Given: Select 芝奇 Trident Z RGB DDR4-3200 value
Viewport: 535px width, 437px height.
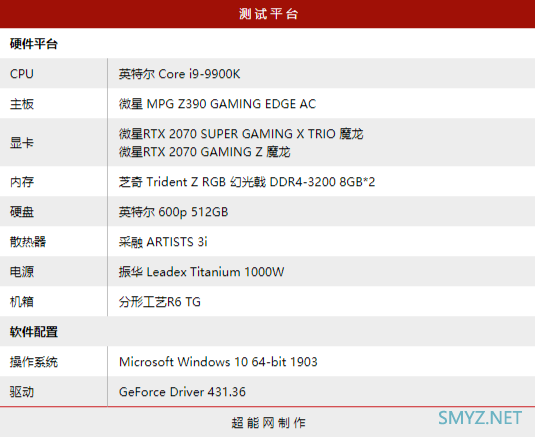Looking at the screenshot, I should tap(247, 181).
